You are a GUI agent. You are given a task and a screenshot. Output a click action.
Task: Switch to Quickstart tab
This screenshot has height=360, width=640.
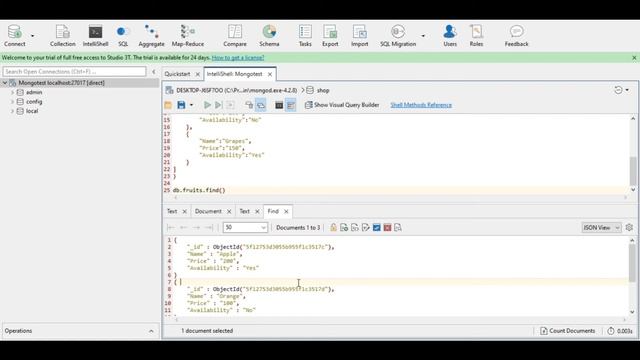click(x=177, y=74)
